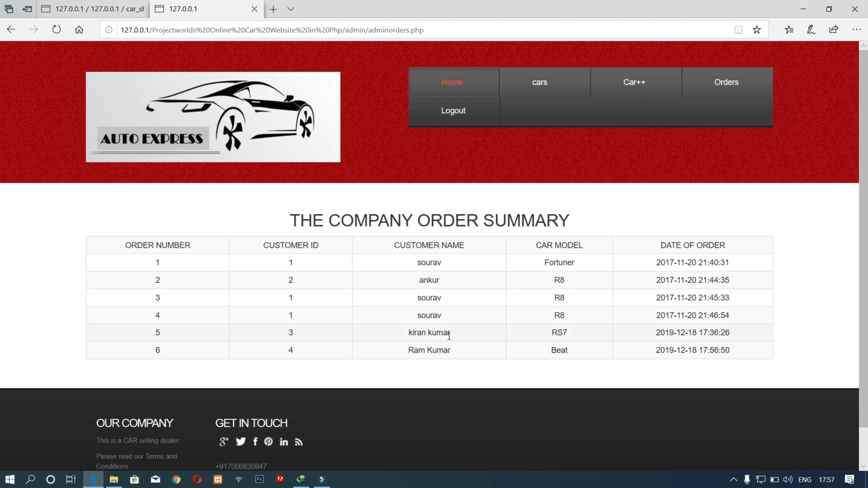Viewport: 868px width, 488px height.
Task: Click the Auto Express logo image
Action: [x=213, y=117]
